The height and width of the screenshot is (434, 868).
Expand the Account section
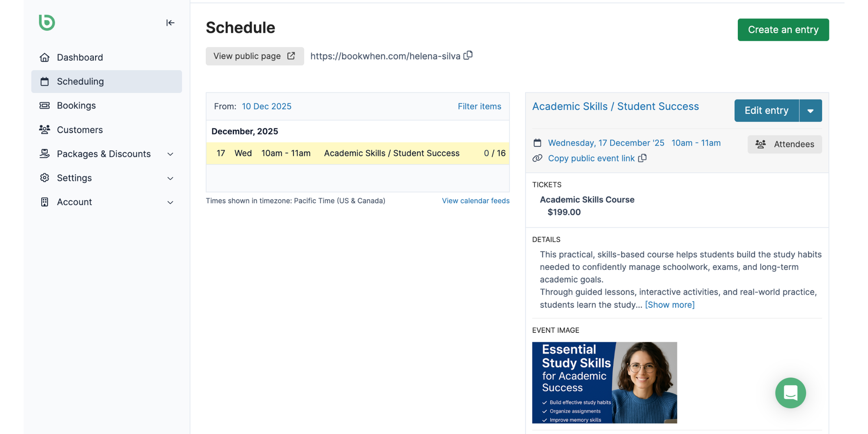(x=170, y=202)
